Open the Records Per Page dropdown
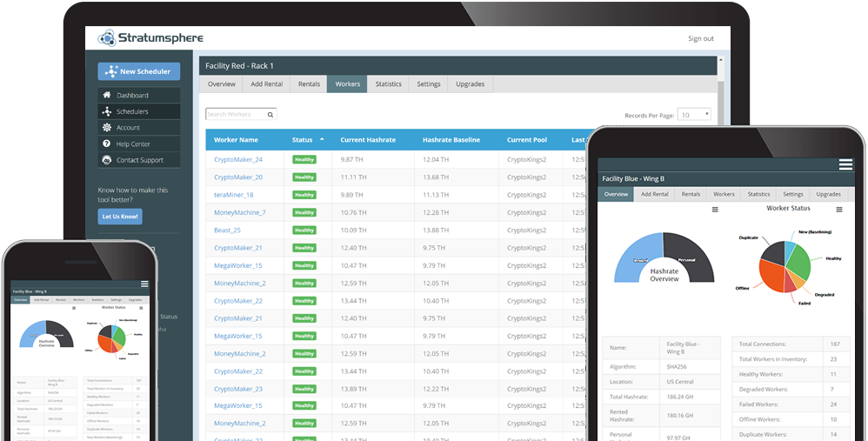The height and width of the screenshot is (441, 868). [x=694, y=115]
